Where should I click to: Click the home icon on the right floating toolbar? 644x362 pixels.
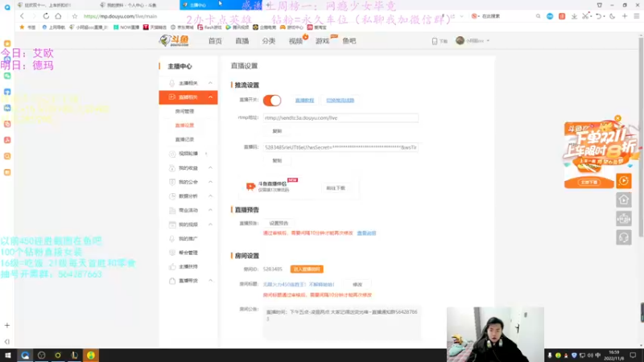click(623, 200)
